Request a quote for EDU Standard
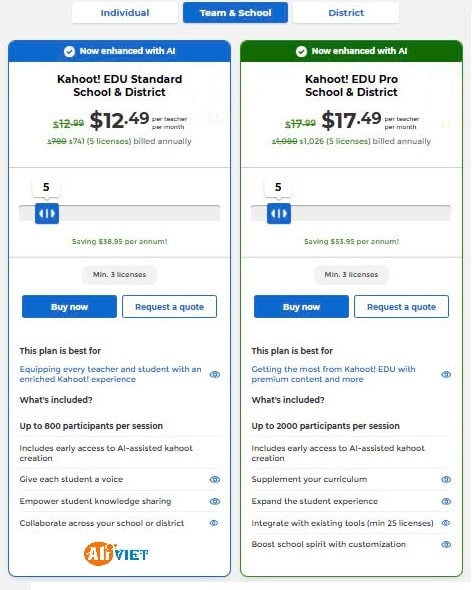Image resolution: width=472 pixels, height=590 pixels. click(x=169, y=307)
